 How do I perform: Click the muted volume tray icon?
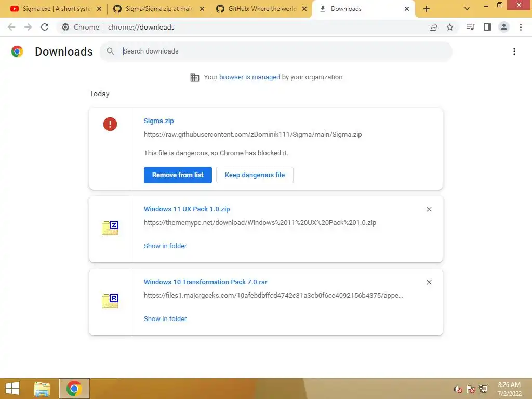tap(458, 389)
